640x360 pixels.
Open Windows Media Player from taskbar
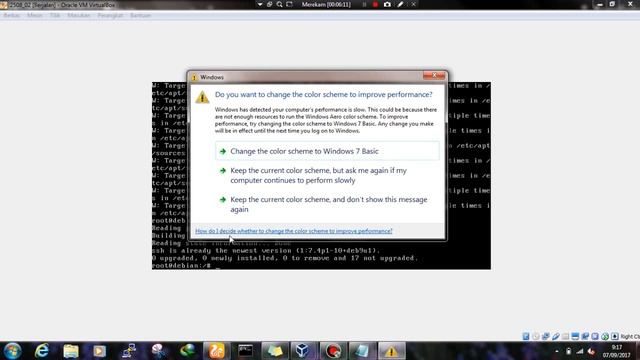99,351
